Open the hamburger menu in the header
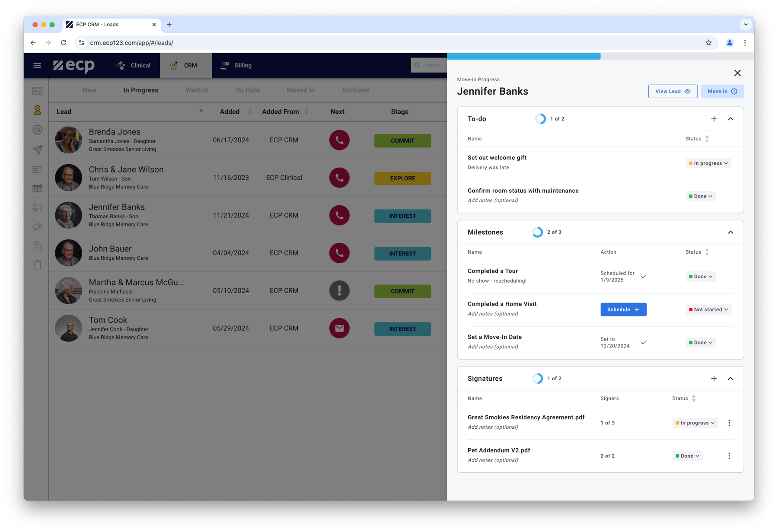Image resolution: width=778 pixels, height=532 pixels. [37, 66]
